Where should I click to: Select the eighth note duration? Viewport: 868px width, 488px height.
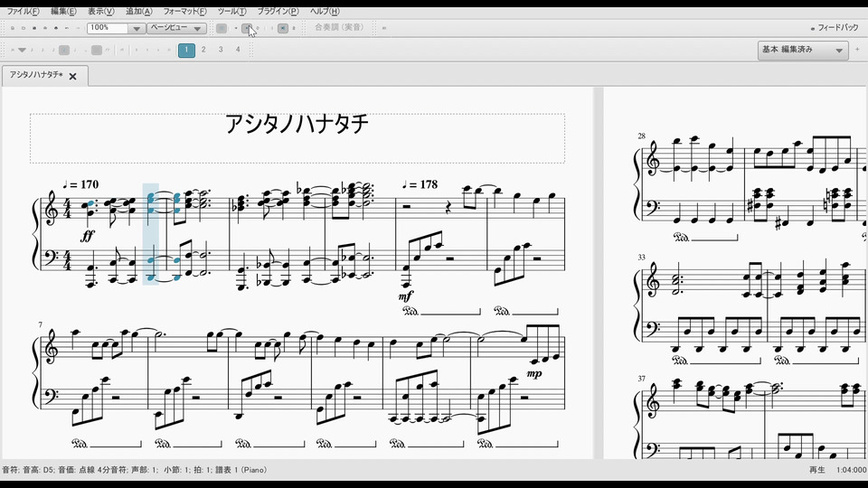[53, 50]
